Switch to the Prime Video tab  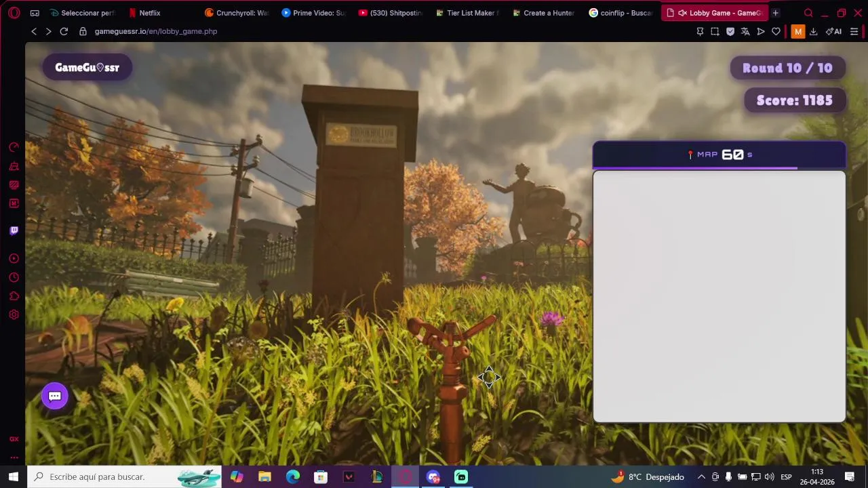coord(314,13)
